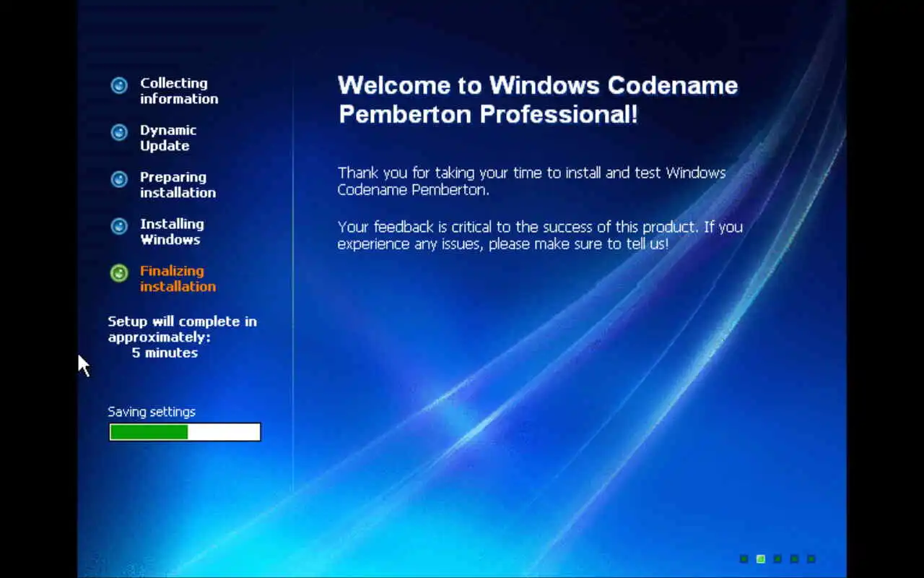Select the 'Dynamic Update' step label
Image resolution: width=924 pixels, height=578 pixels.
[x=168, y=138]
